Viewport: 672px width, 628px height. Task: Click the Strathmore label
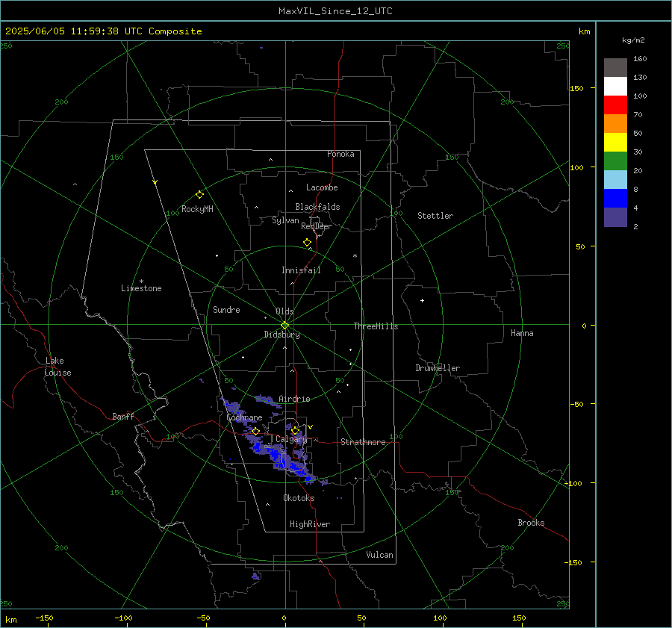coord(363,442)
